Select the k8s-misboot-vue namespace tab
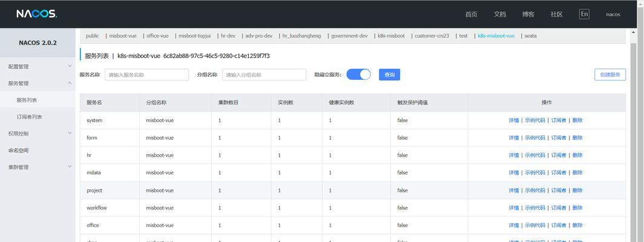Screen dimensions: 644x242 [496, 36]
